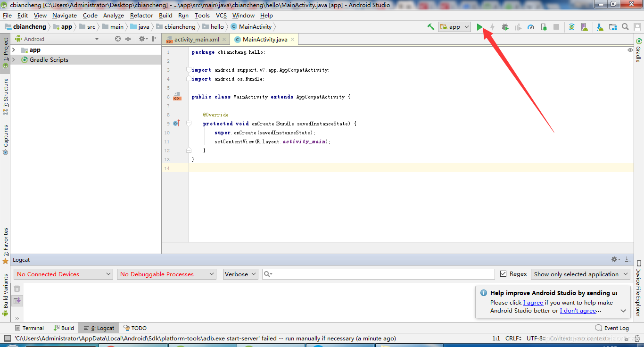Viewport: 644px width, 347px height.
Task: Open Logcat panel gear settings
Action: pyautogui.click(x=615, y=259)
